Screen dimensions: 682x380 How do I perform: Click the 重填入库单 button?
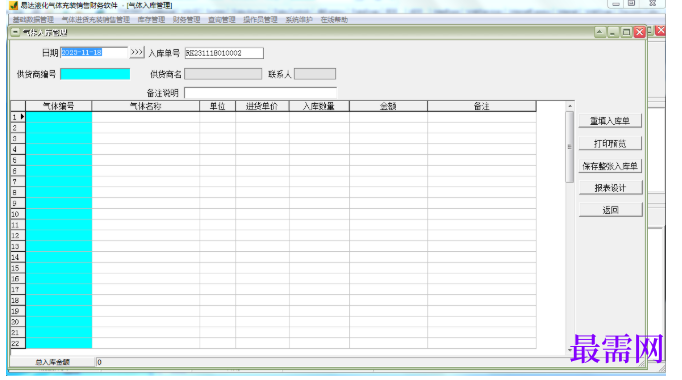610,121
